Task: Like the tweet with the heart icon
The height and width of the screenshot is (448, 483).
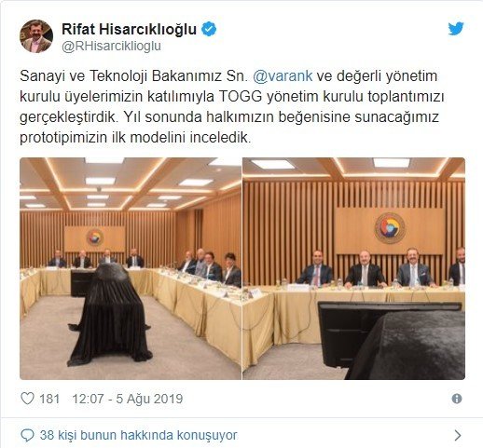Action: 27,399
